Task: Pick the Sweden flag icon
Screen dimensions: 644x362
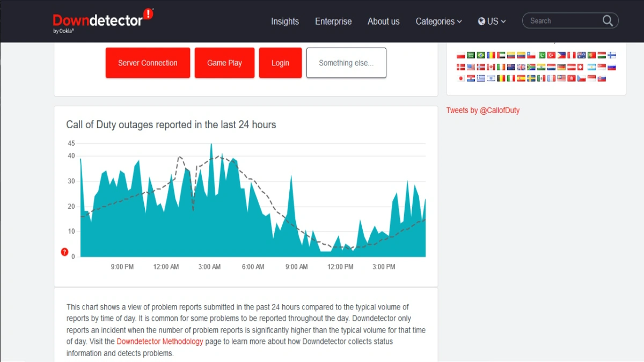Action: (531, 78)
